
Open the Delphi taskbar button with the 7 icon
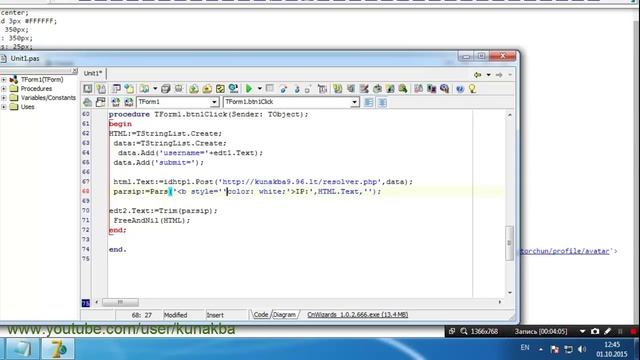[x=58, y=349]
